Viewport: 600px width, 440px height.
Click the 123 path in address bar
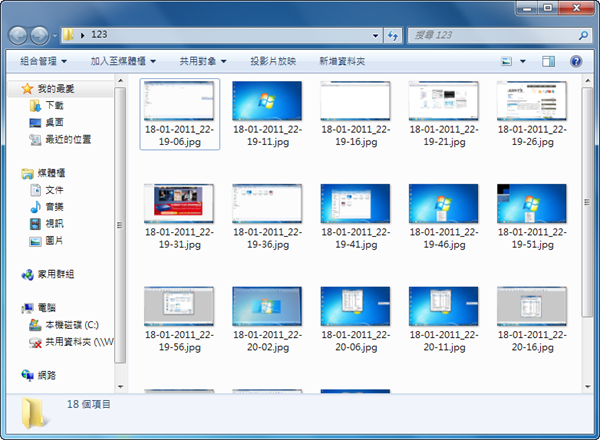(x=99, y=35)
